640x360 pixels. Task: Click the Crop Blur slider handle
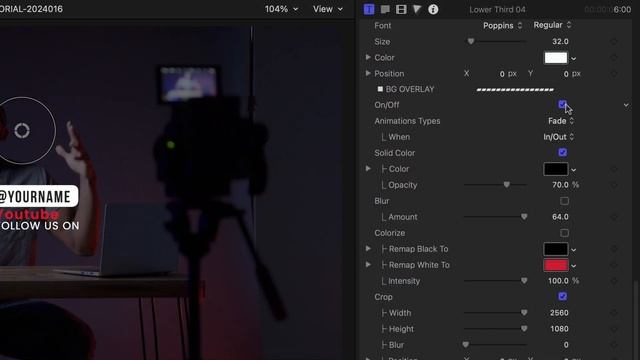pos(466,345)
